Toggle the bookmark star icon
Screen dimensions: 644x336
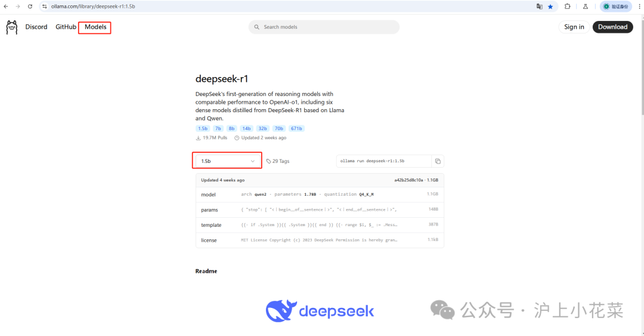click(550, 7)
